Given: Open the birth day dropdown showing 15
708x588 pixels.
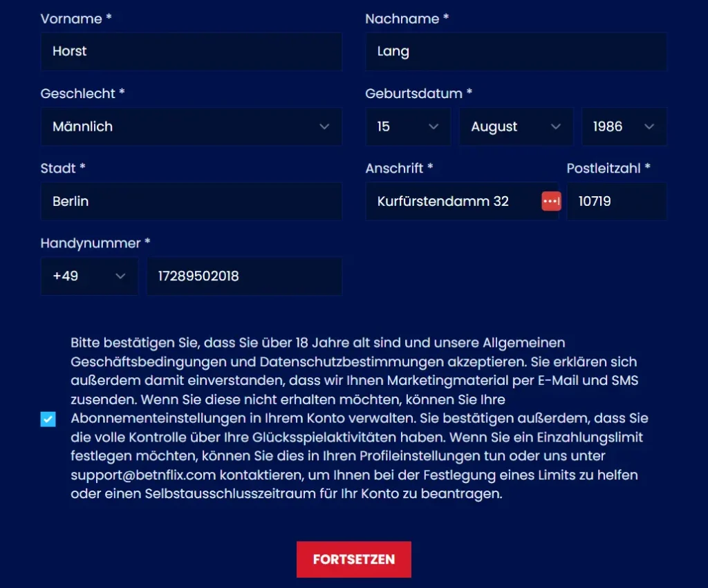Looking at the screenshot, I should pyautogui.click(x=408, y=126).
